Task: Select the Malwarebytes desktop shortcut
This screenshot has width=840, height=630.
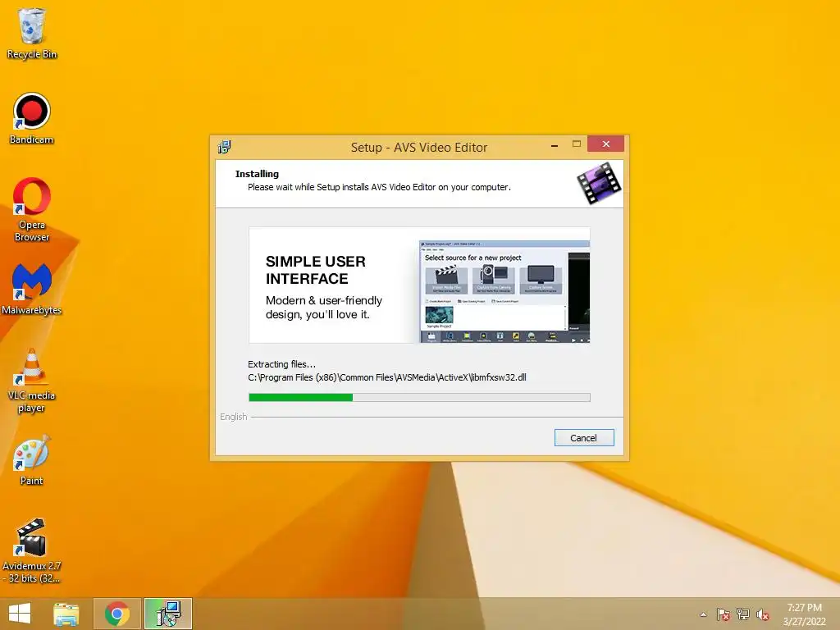Action: pos(32,290)
